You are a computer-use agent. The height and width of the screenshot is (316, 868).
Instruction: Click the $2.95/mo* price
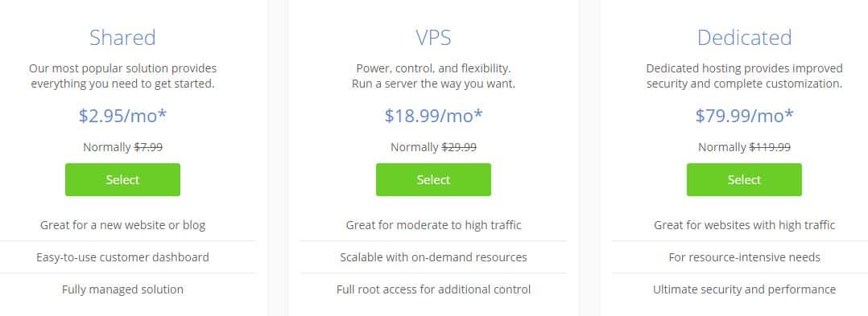(x=122, y=116)
